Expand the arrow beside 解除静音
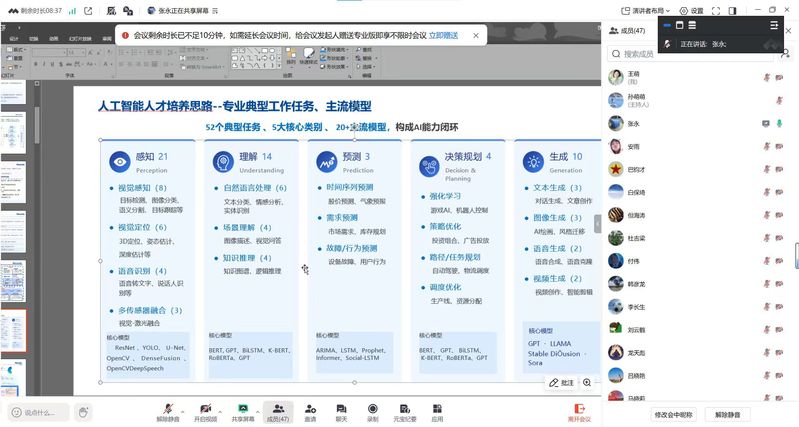Screen dimensions: 799x427 coord(182,408)
